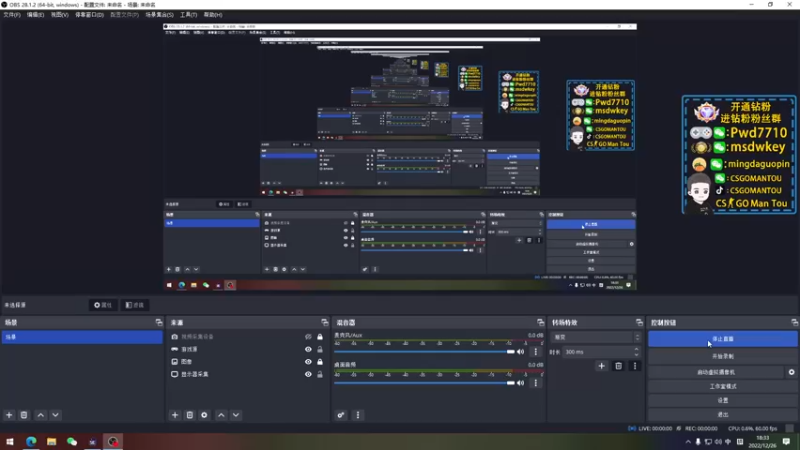Decrease the 300 ms duration with down arrow
Viewport: 800px width, 450px height.
pyautogui.click(x=636, y=355)
